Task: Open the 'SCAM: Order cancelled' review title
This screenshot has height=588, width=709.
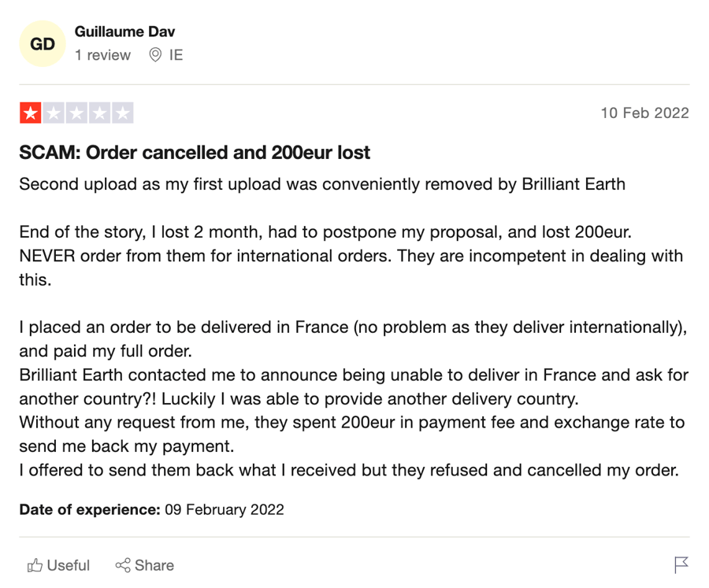Action: point(195,153)
